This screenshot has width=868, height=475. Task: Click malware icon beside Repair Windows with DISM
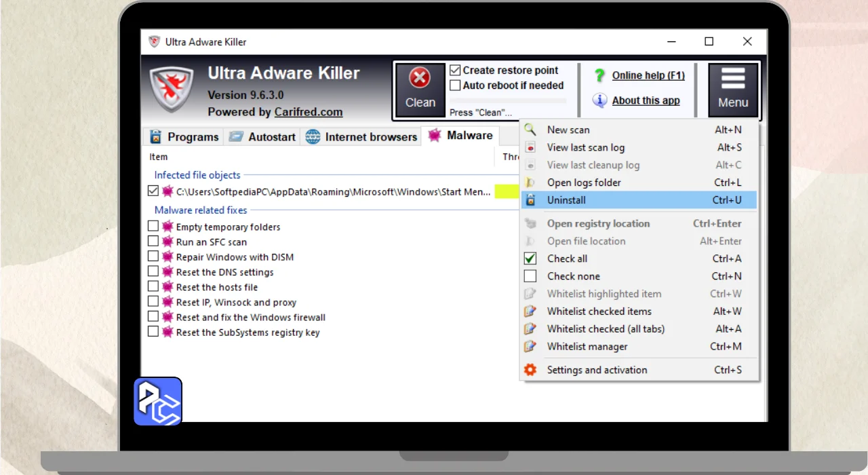(x=167, y=256)
